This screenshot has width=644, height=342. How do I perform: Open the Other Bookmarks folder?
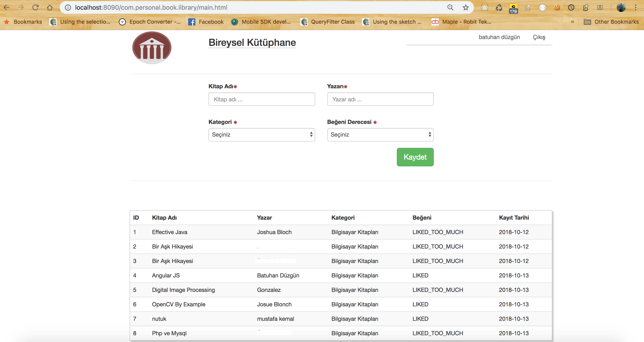coord(611,22)
